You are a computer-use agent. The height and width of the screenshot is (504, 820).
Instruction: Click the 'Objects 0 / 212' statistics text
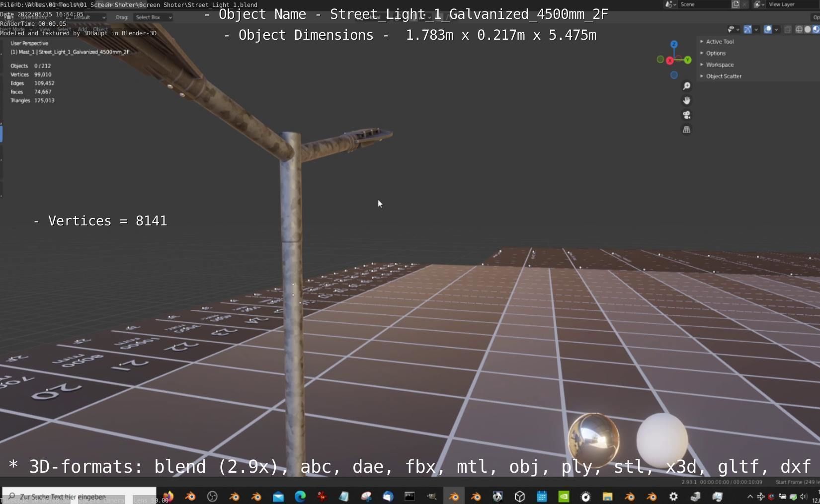(x=30, y=66)
